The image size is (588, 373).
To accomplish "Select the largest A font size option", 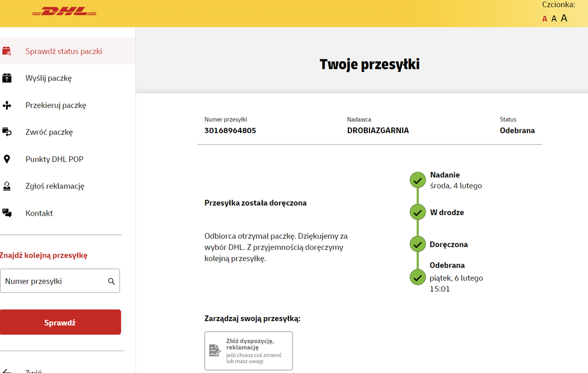I will tap(564, 18).
